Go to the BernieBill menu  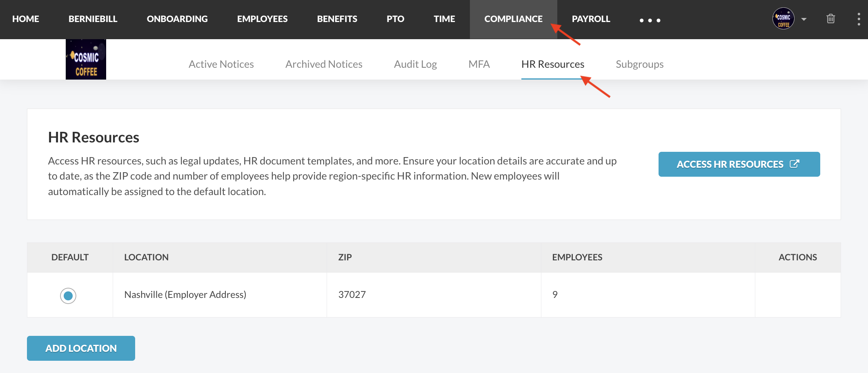[93, 19]
